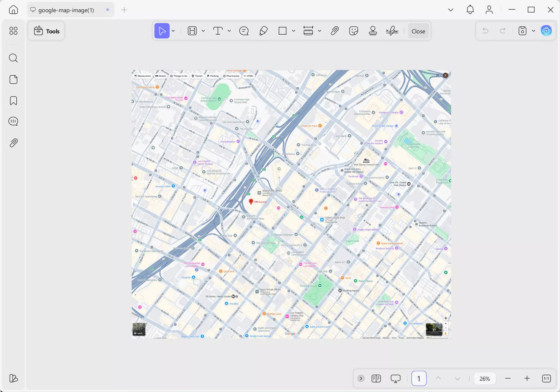Open the search panel in sidebar

pos(13,58)
